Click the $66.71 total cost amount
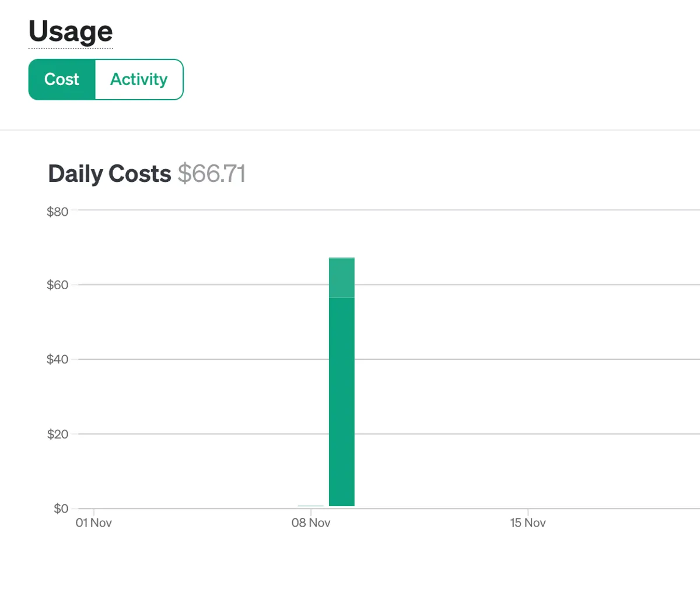This screenshot has height=607, width=700. click(x=212, y=174)
